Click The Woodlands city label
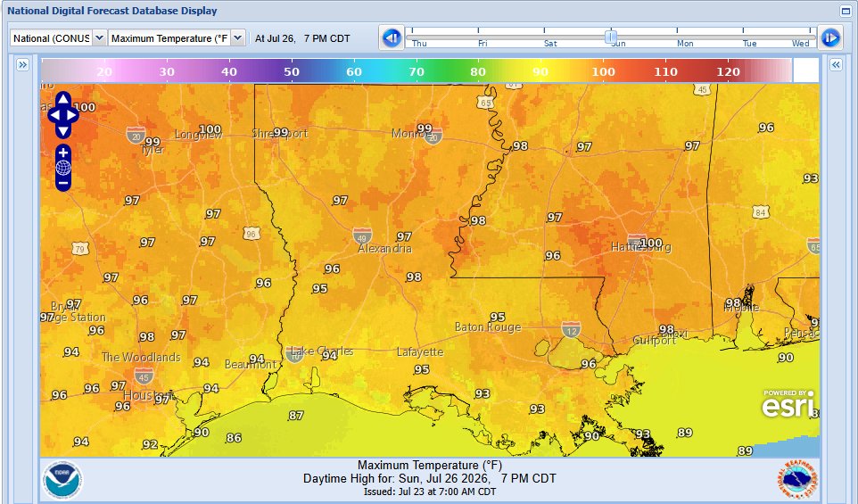This screenshot has height=504, width=858. coord(141,358)
